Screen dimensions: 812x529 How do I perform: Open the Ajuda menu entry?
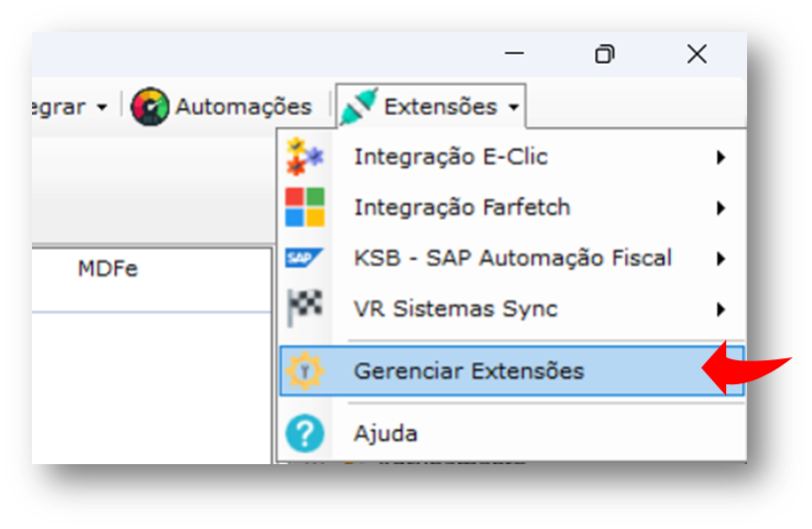[x=511, y=434]
